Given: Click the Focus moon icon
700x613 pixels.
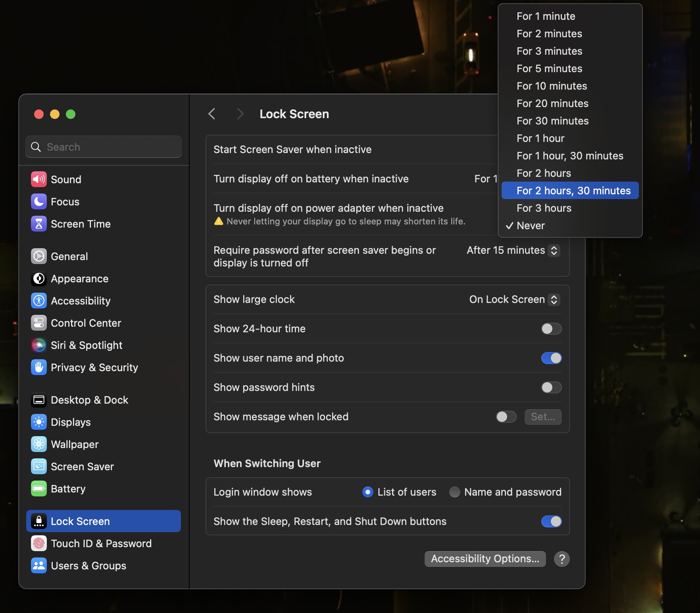Looking at the screenshot, I should click(39, 202).
